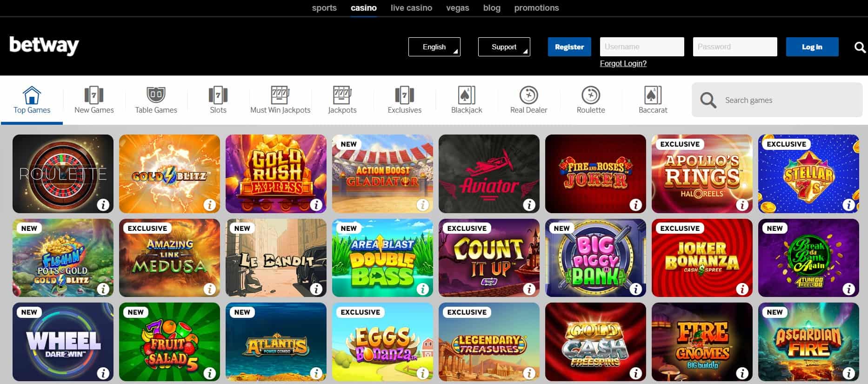Click the Log In button

[x=812, y=47]
